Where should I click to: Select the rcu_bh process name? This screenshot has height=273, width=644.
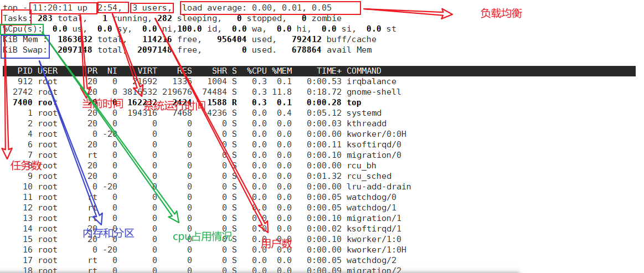[x=362, y=166]
